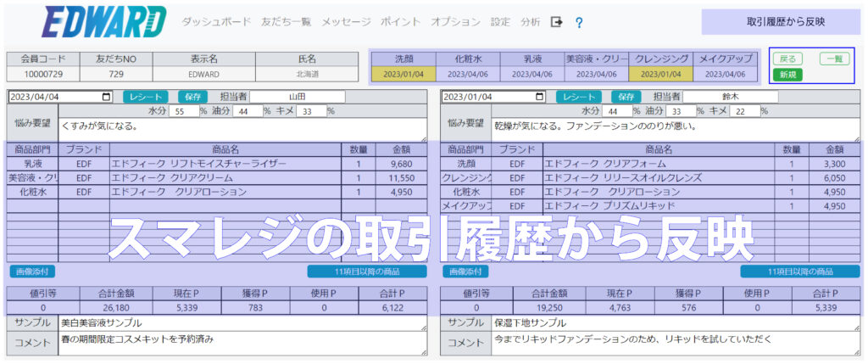Click product エドフィーク クリアクリーム
Viewport: 868px width, 364px height.
[225, 178]
